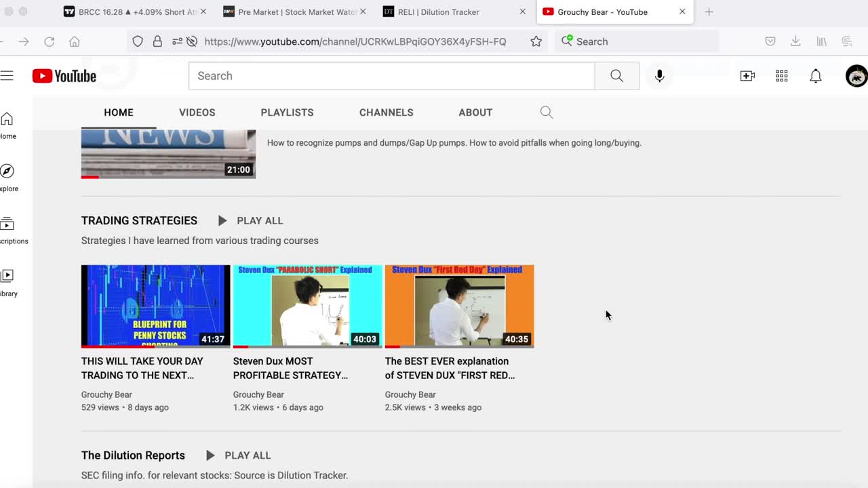The height and width of the screenshot is (488, 868).
Task: Open the browser home button
Action: tap(75, 41)
